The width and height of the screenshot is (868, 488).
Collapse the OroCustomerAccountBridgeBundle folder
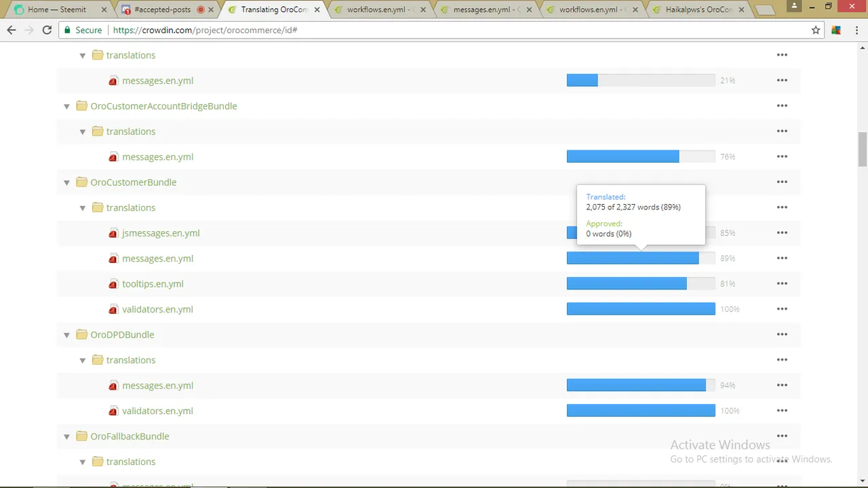pyautogui.click(x=66, y=106)
